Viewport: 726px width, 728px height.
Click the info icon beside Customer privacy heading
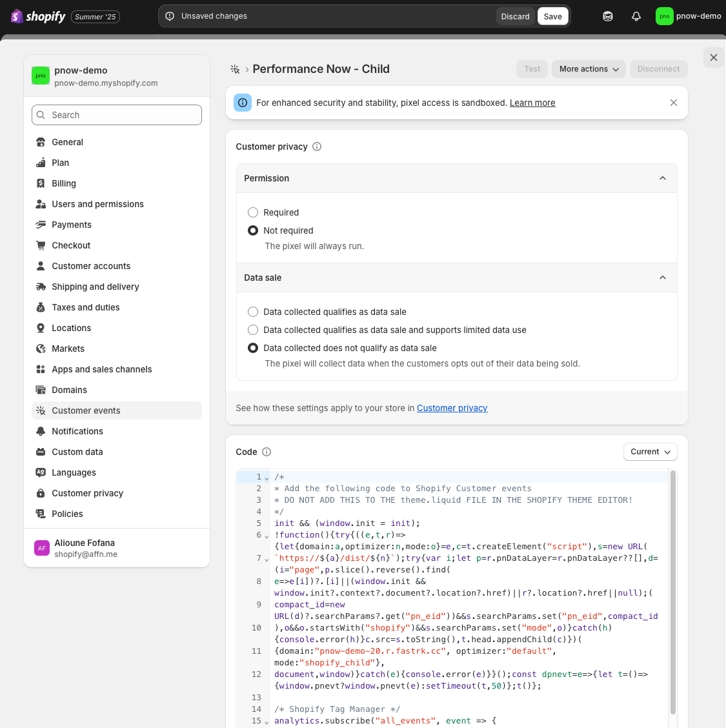(317, 147)
